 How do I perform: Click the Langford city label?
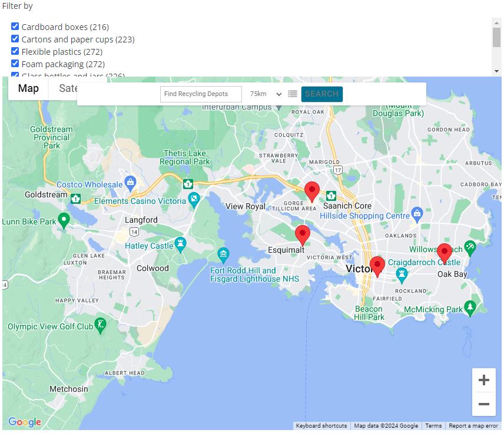tap(141, 220)
